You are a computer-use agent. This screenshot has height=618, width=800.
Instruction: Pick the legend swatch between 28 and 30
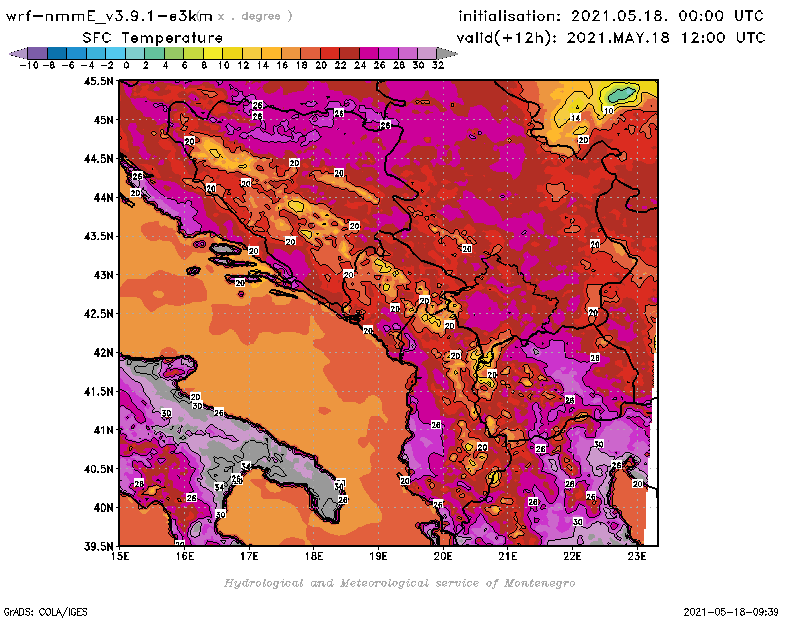pos(408,53)
